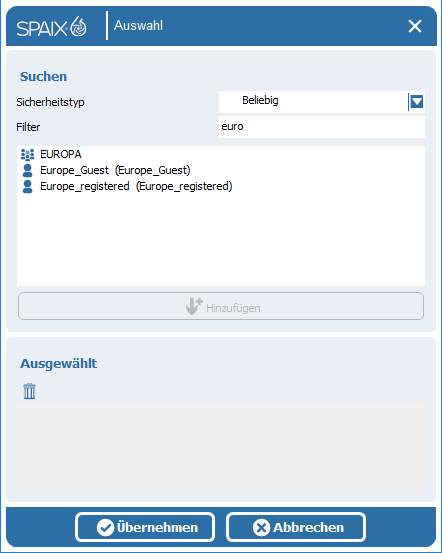Click the SPAIX logo in header
This screenshot has height=553, width=442.
[x=52, y=26]
